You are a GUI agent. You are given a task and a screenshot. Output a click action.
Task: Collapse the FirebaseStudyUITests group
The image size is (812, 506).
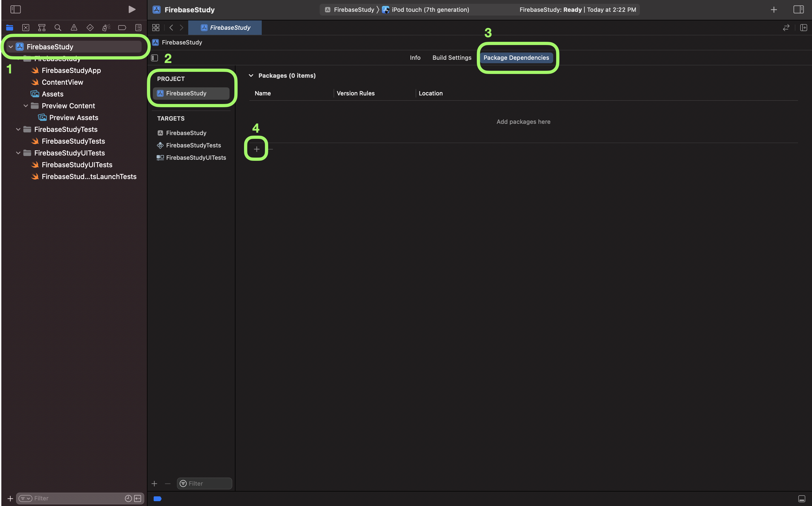coord(19,153)
